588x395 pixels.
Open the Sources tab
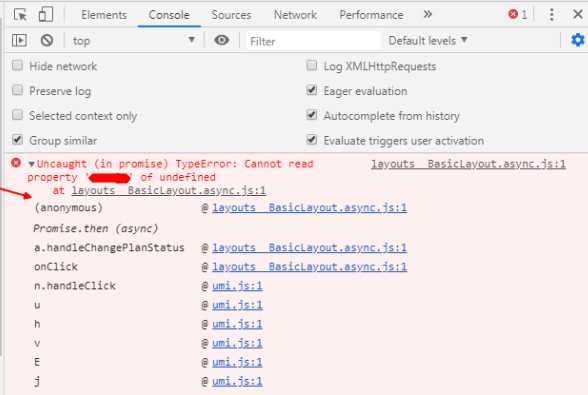point(231,15)
